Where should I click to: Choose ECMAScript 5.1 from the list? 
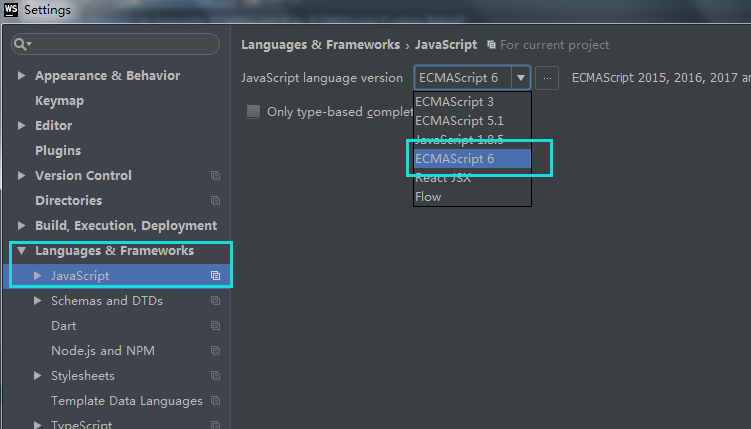click(x=472, y=121)
